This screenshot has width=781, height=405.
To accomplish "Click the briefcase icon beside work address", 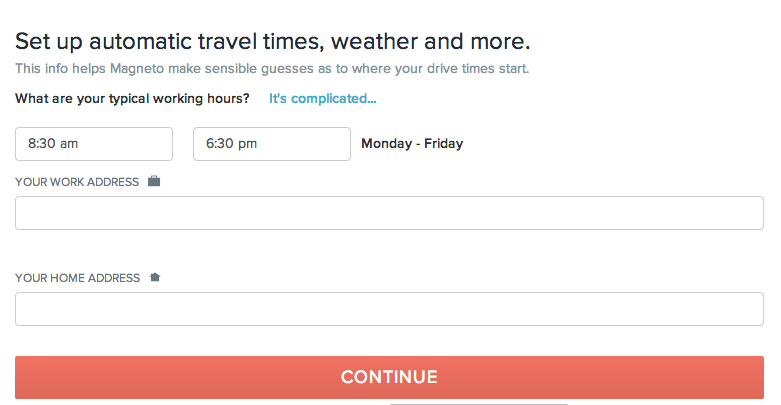I will coord(154,181).
